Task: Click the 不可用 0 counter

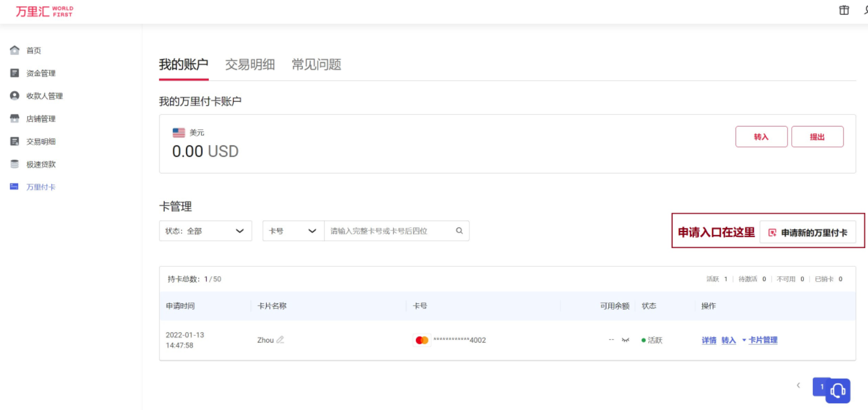Action: 791,279
